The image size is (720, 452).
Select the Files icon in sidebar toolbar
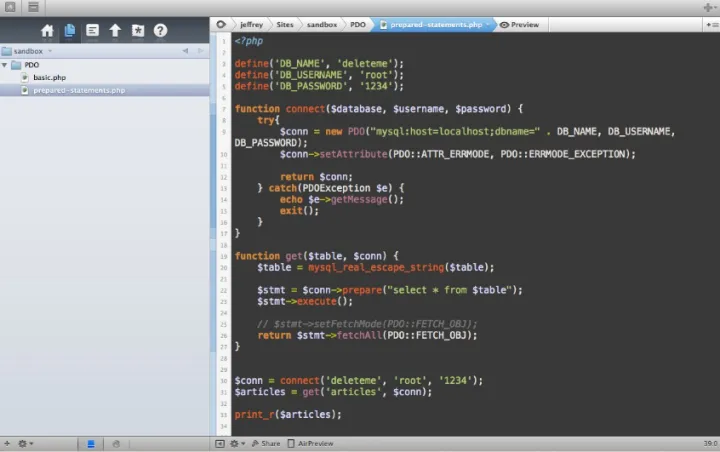pyautogui.click(x=70, y=30)
